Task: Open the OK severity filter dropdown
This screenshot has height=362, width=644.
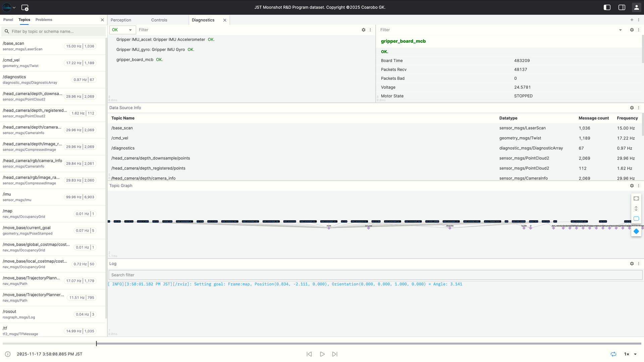Action: pyautogui.click(x=122, y=30)
